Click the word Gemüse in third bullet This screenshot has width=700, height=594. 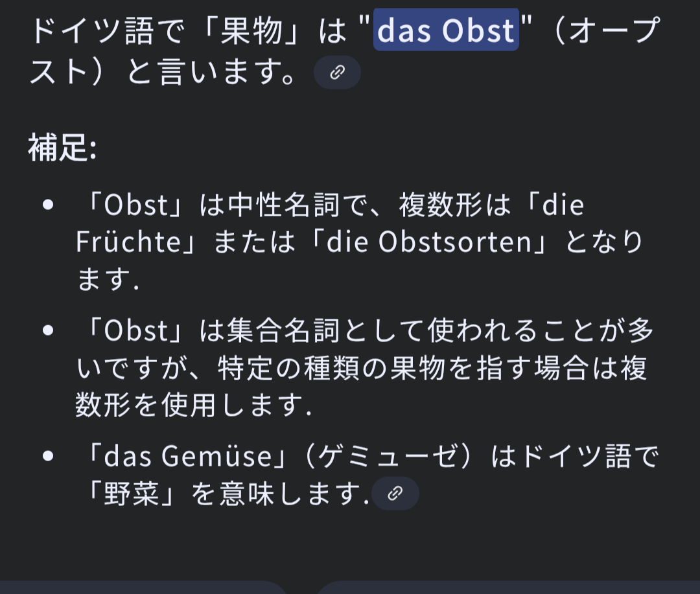[x=216, y=457]
